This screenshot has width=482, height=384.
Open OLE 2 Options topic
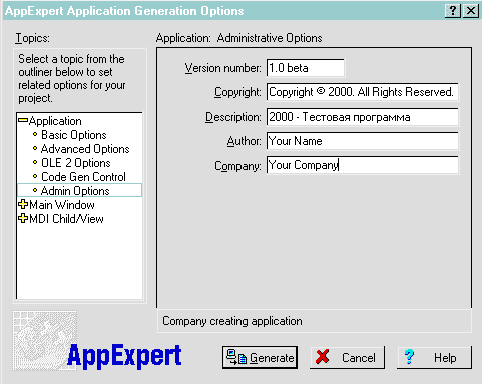pyautogui.click(x=76, y=163)
